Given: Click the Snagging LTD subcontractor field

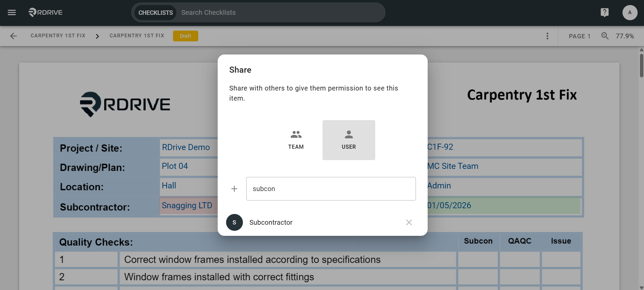Looking at the screenshot, I should pos(189,206).
